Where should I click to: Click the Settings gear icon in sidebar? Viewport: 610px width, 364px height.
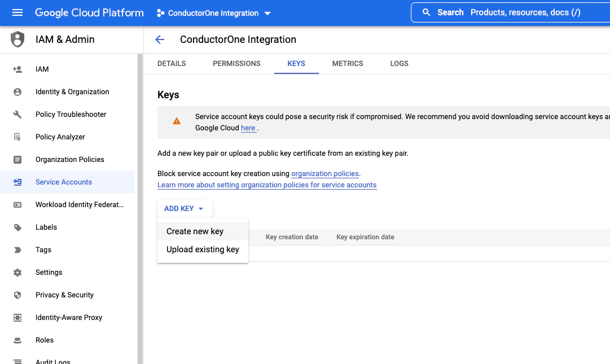point(17,273)
